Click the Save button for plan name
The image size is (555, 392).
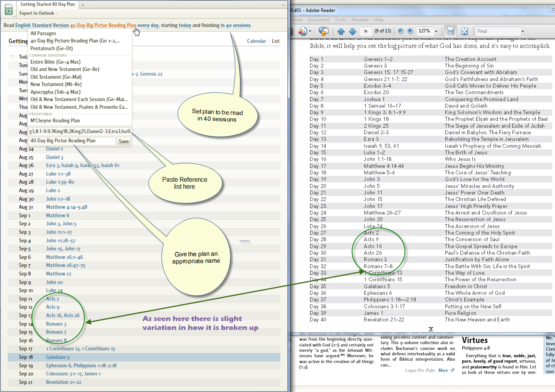click(124, 141)
